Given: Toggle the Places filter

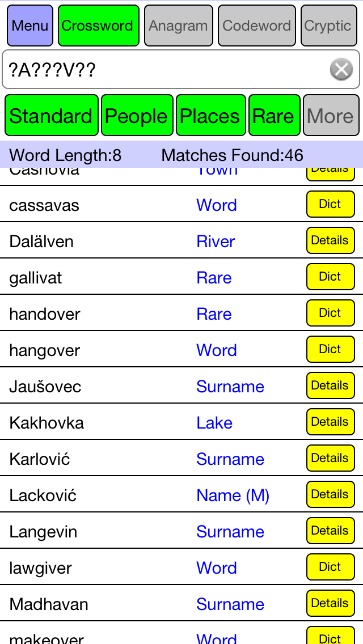Looking at the screenshot, I should coord(210,115).
